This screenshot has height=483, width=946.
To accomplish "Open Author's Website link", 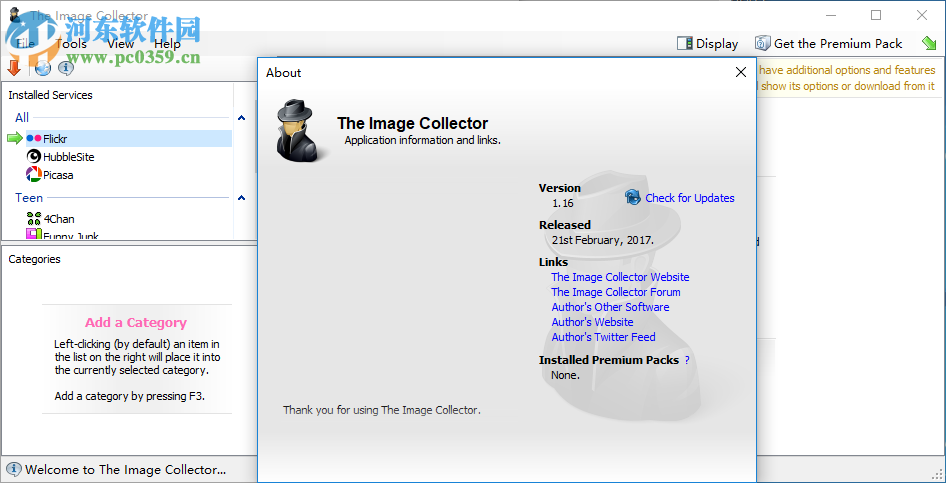I will coord(592,322).
